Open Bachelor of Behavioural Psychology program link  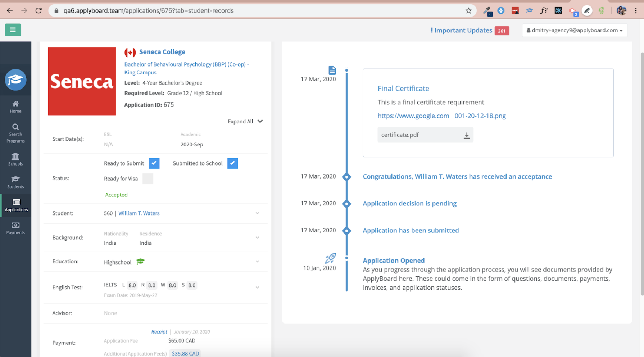click(x=186, y=68)
